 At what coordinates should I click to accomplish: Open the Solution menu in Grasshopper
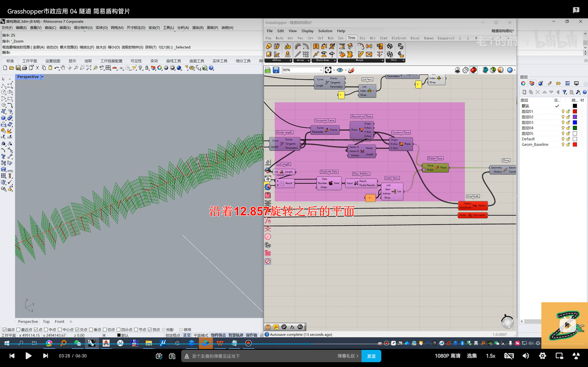(x=325, y=31)
